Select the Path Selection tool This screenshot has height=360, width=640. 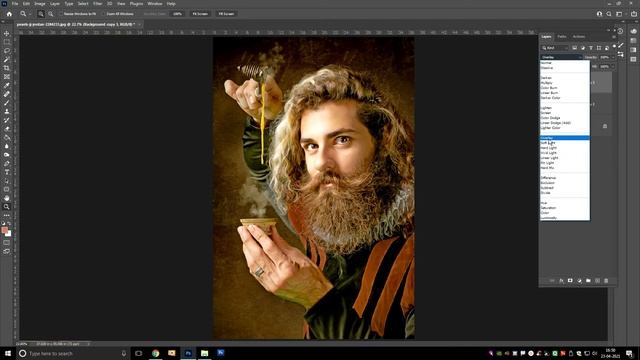coord(7,180)
